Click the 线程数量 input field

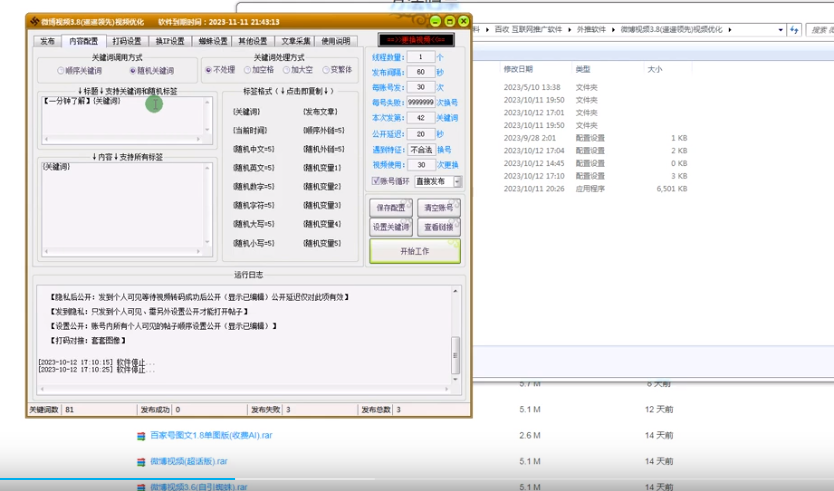coord(421,57)
